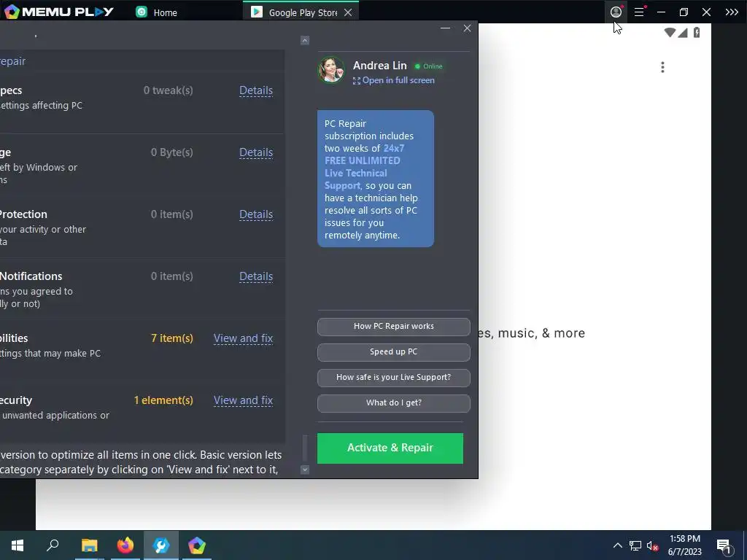
Task: Click scrollbar down arrow in PC Repair
Action: (305, 470)
